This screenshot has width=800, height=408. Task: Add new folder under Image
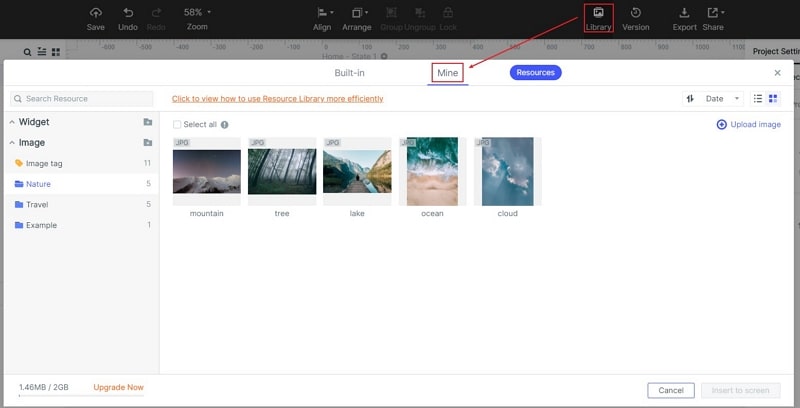click(x=148, y=142)
